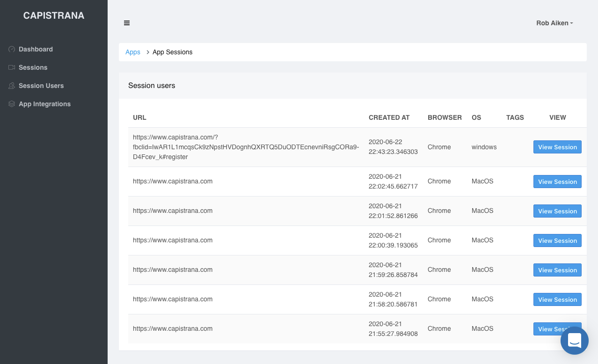Screen dimensions: 598x364
Task: View Session created at 21:59:26
Action: pyautogui.click(x=557, y=270)
